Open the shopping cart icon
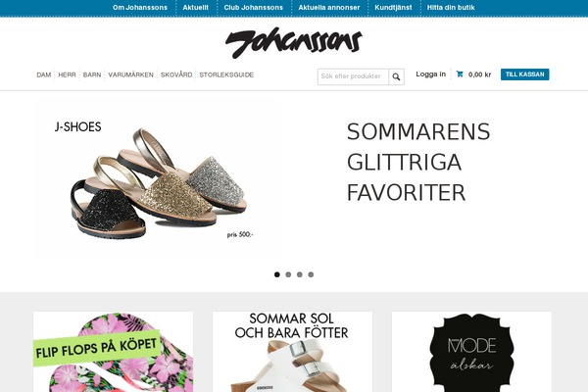 460,73
